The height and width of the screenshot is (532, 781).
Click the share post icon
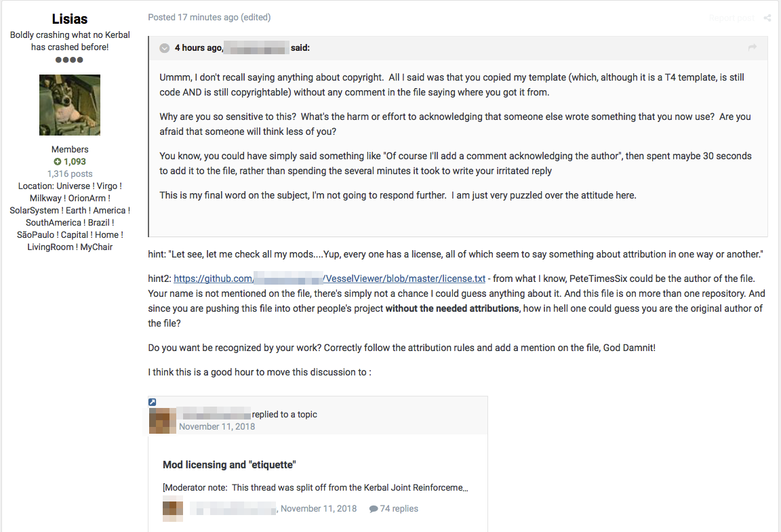coord(767,18)
